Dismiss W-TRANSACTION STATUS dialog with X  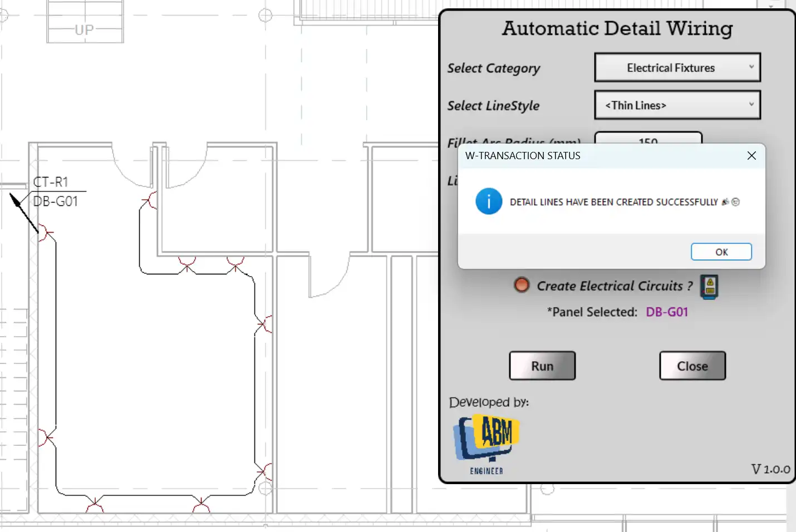coord(751,156)
